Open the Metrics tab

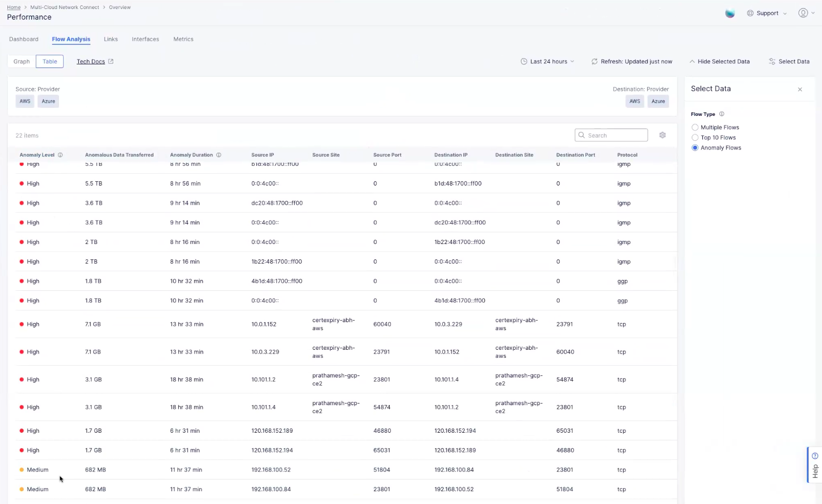click(x=183, y=39)
